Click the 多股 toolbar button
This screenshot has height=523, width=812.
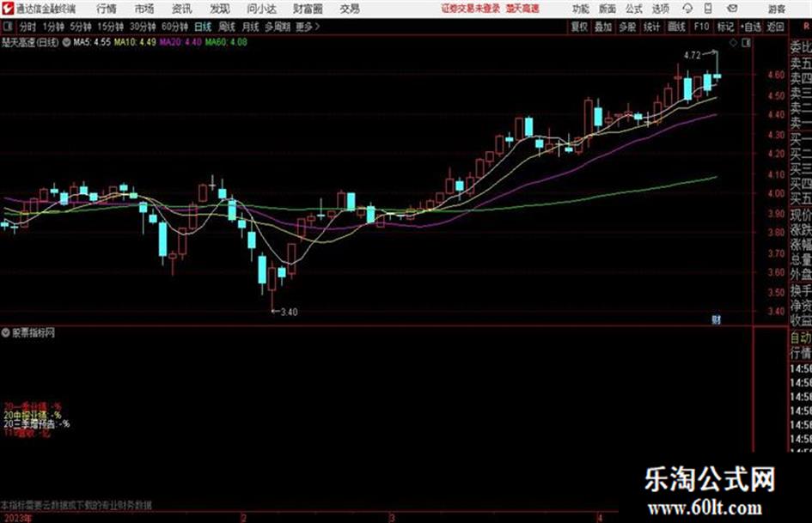[627, 27]
